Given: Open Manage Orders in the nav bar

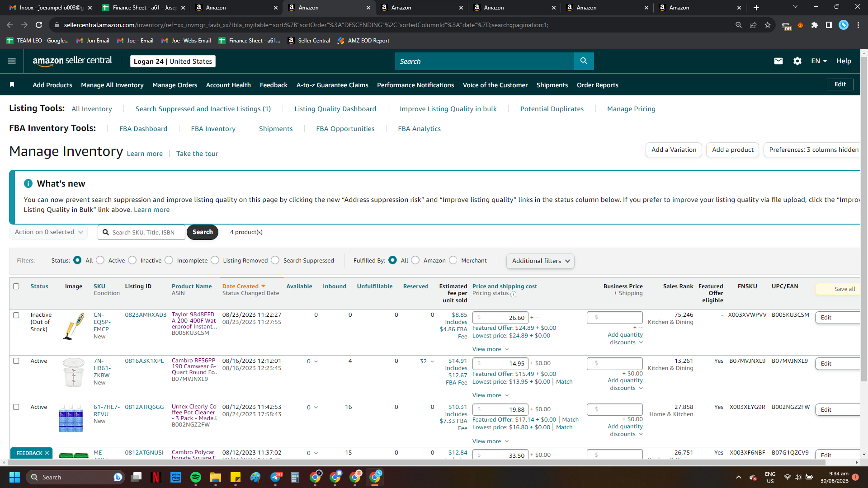Looking at the screenshot, I should click(x=175, y=85).
